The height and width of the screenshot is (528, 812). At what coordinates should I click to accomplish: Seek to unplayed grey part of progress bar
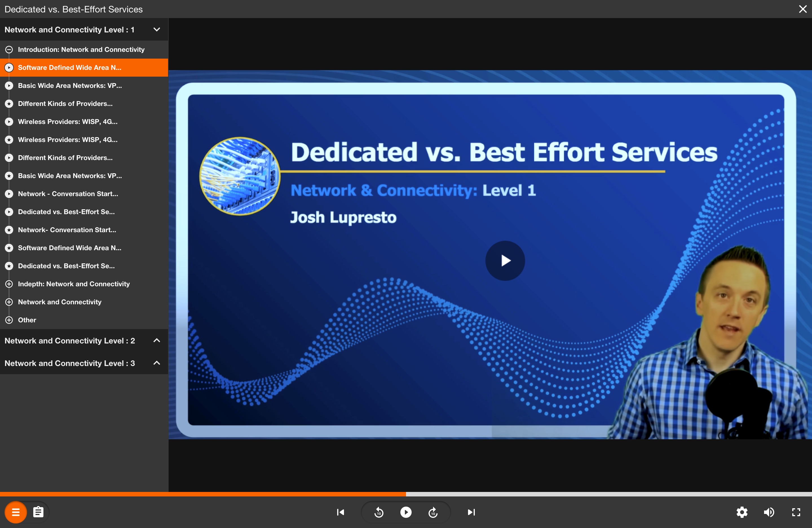[609, 494]
